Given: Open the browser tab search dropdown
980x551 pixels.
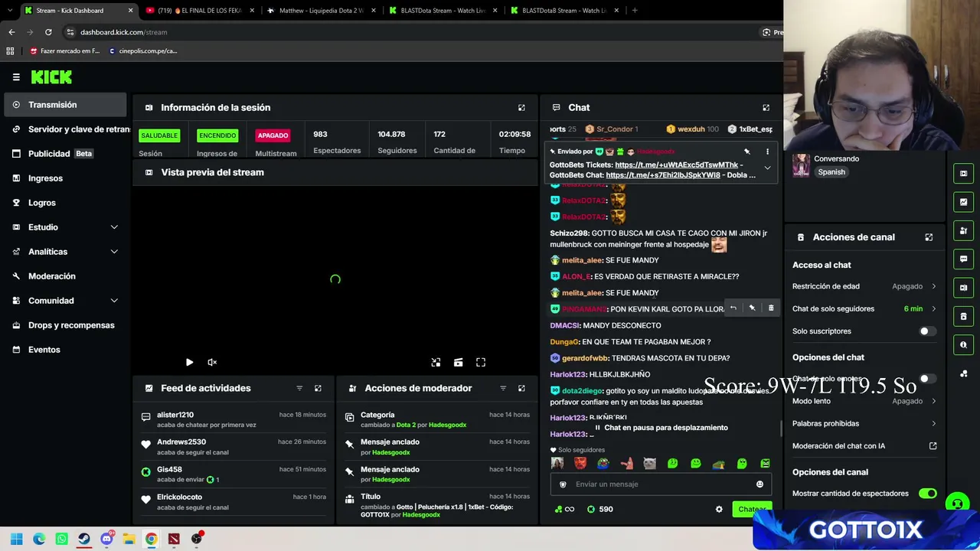Looking at the screenshot, I should coord(11,11).
